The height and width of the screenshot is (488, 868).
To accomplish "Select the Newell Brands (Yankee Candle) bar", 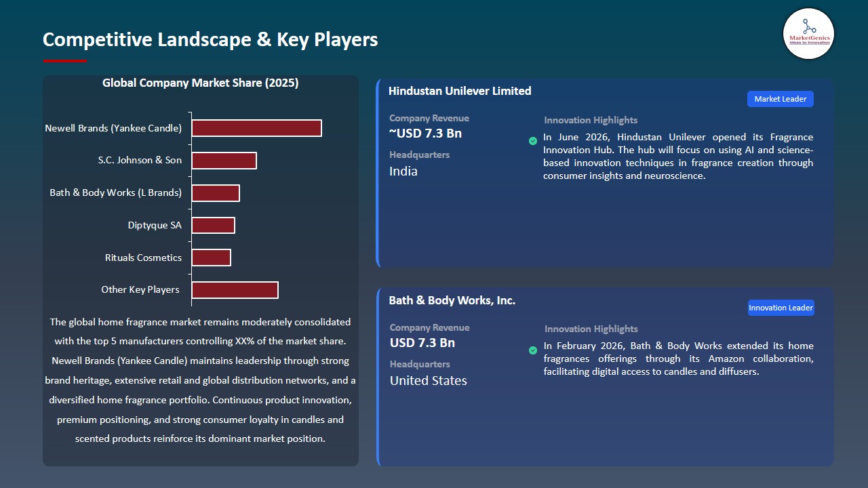I will tap(256, 128).
